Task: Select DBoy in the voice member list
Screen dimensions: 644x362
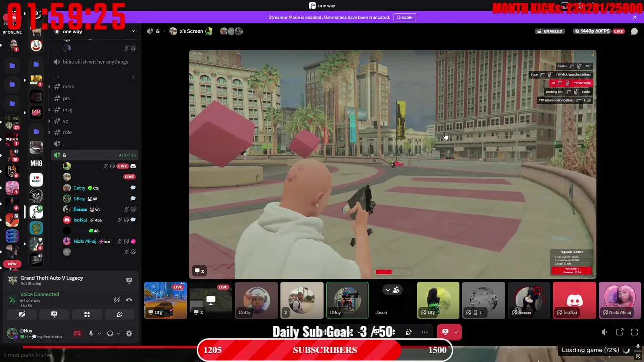Action: click(99, 199)
